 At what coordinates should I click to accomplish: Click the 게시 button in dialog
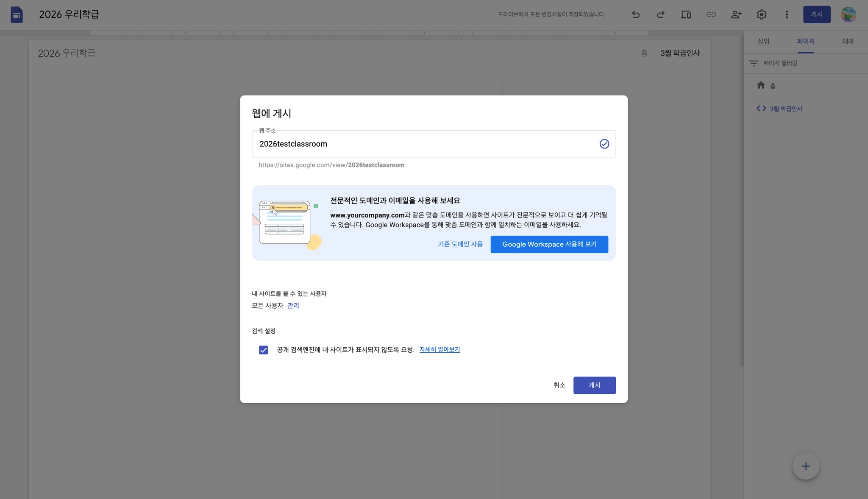(594, 385)
